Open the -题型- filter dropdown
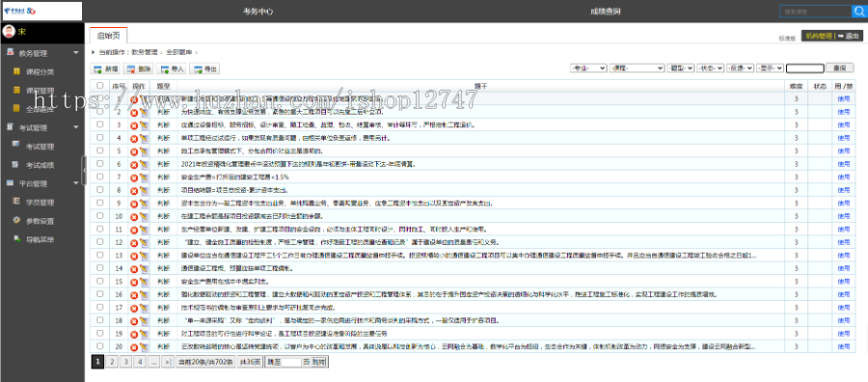 click(x=680, y=68)
